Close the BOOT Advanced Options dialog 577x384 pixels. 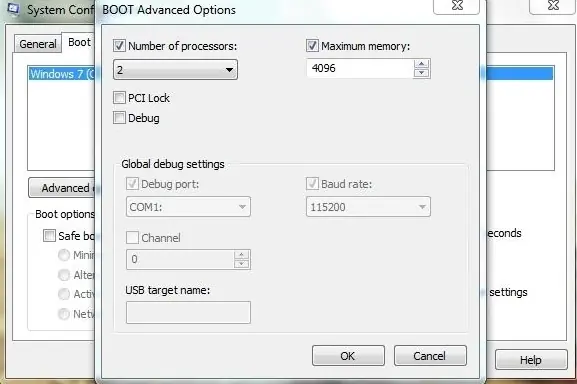point(457,6)
